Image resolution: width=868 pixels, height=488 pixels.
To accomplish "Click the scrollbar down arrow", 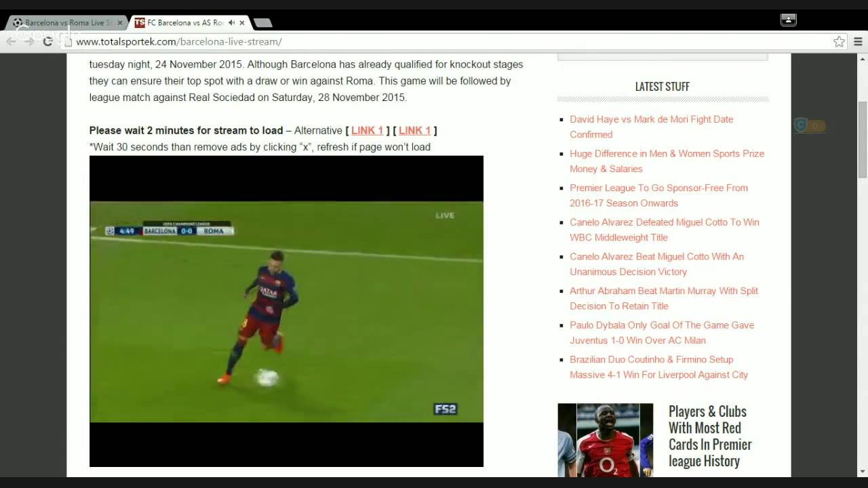I will (x=863, y=471).
